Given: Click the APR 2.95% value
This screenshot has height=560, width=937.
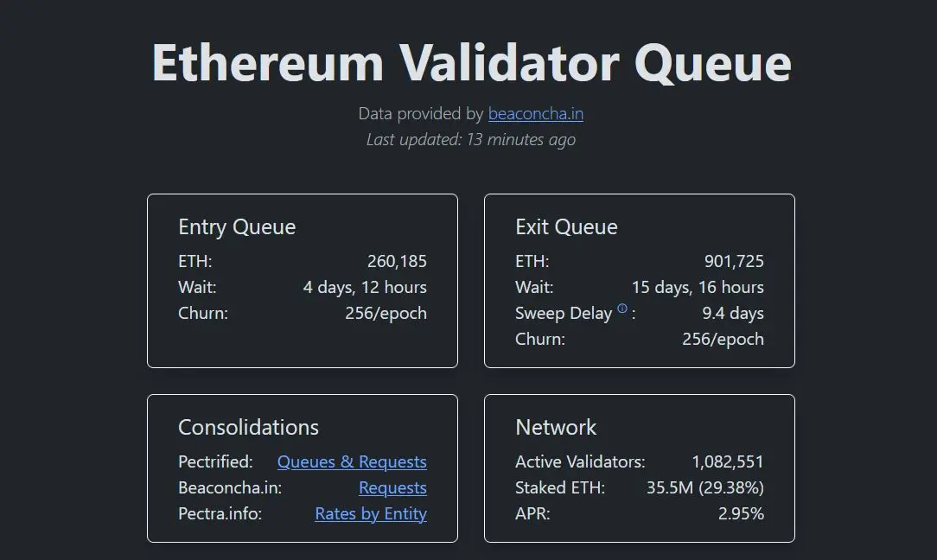Looking at the screenshot, I should (741, 513).
